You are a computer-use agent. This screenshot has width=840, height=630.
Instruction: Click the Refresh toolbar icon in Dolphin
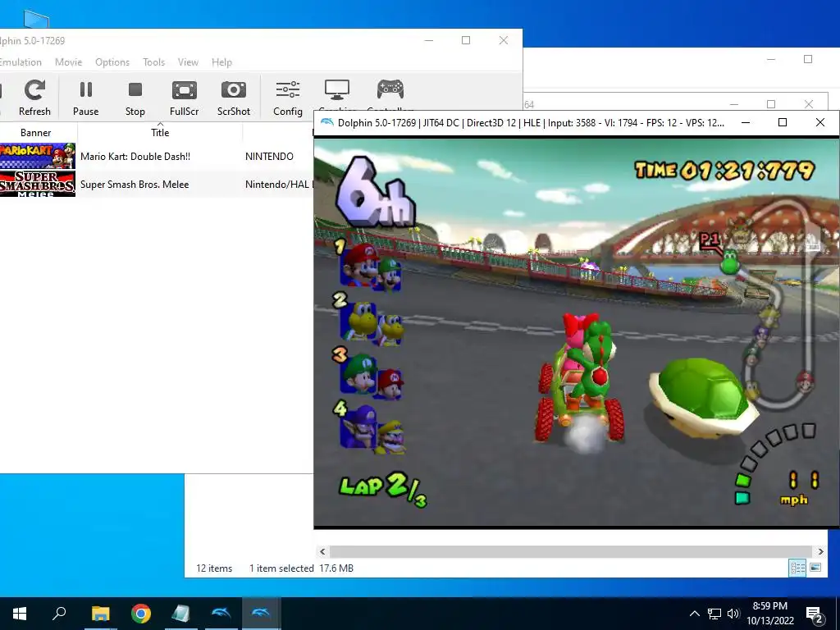(x=34, y=98)
